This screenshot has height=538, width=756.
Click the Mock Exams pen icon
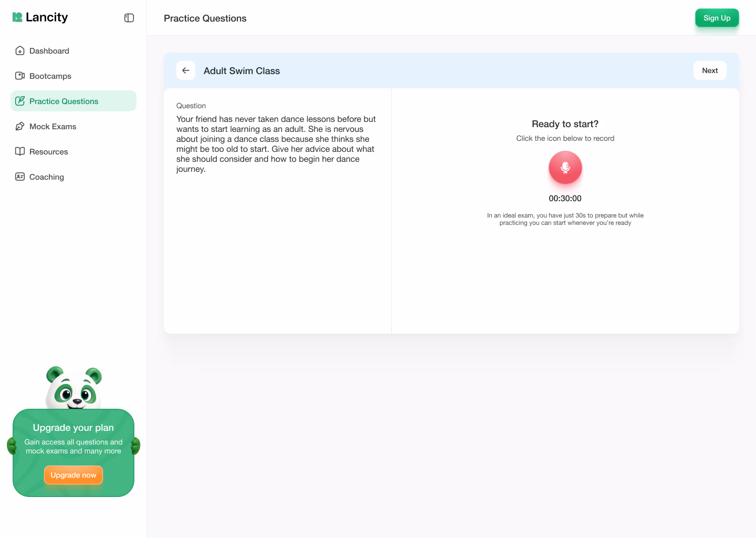tap(20, 126)
